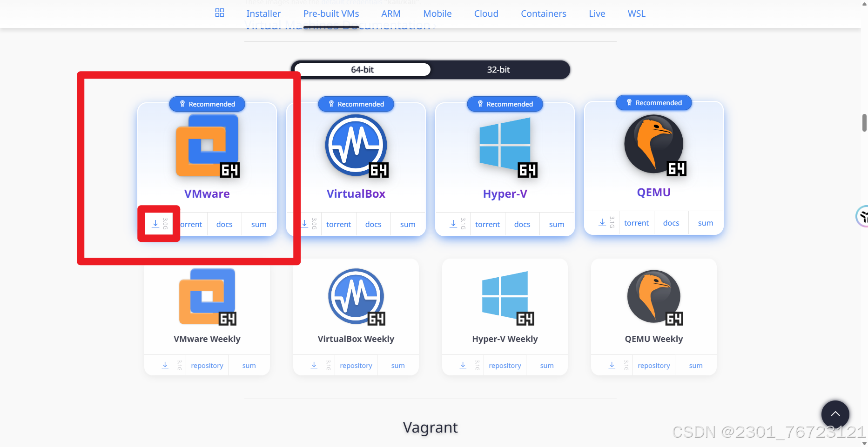Click the VMware Weekly logo icon
868x447 pixels.
[x=208, y=297]
